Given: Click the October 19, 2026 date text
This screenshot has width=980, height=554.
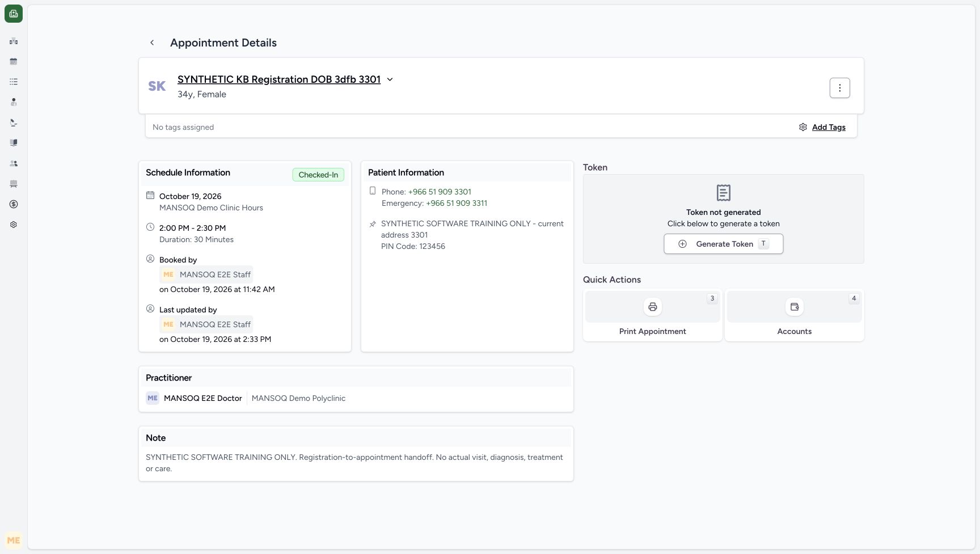Looking at the screenshot, I should click(191, 196).
